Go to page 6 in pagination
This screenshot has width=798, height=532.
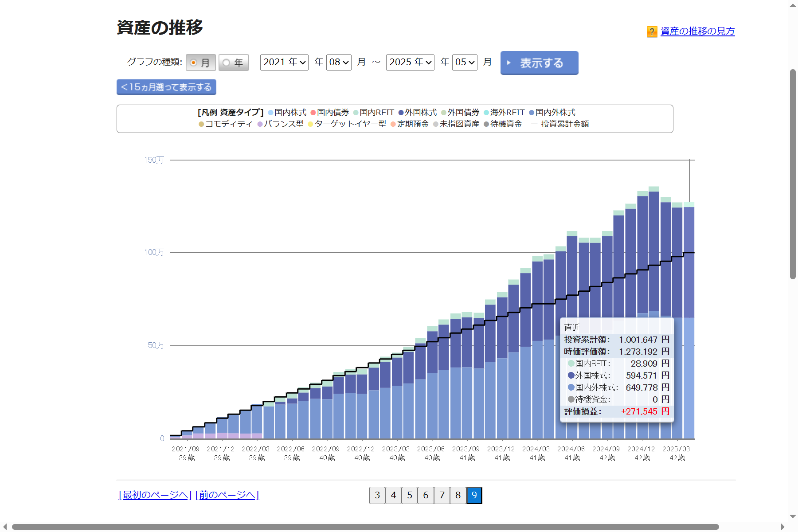pos(426,495)
